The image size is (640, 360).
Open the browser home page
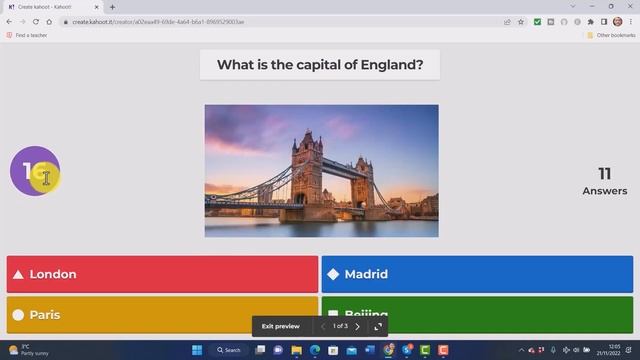click(49, 22)
